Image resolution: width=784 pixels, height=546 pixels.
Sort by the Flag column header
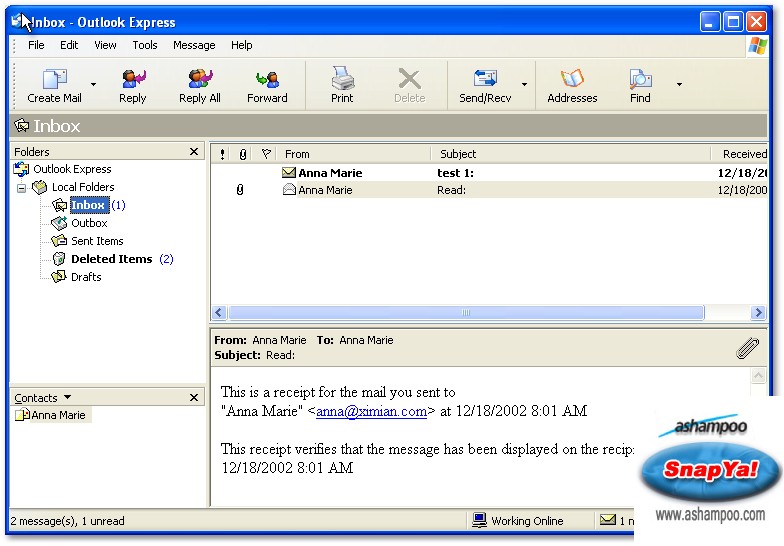[266, 154]
